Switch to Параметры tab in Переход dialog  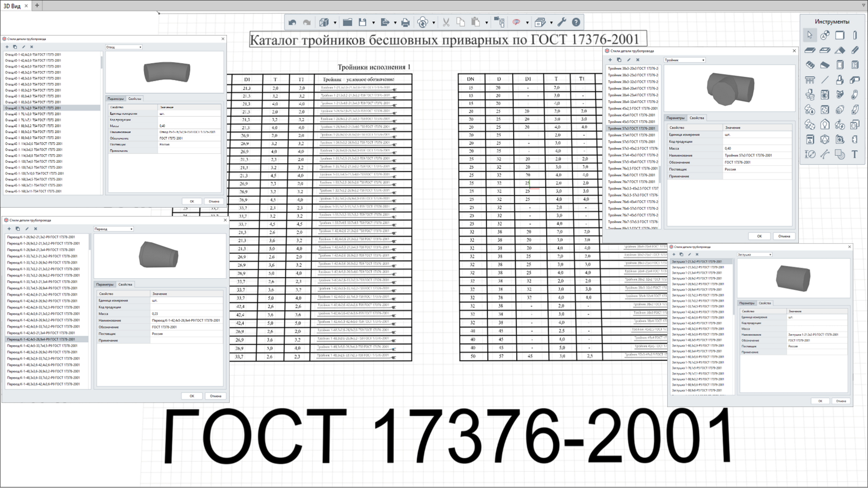coord(105,285)
